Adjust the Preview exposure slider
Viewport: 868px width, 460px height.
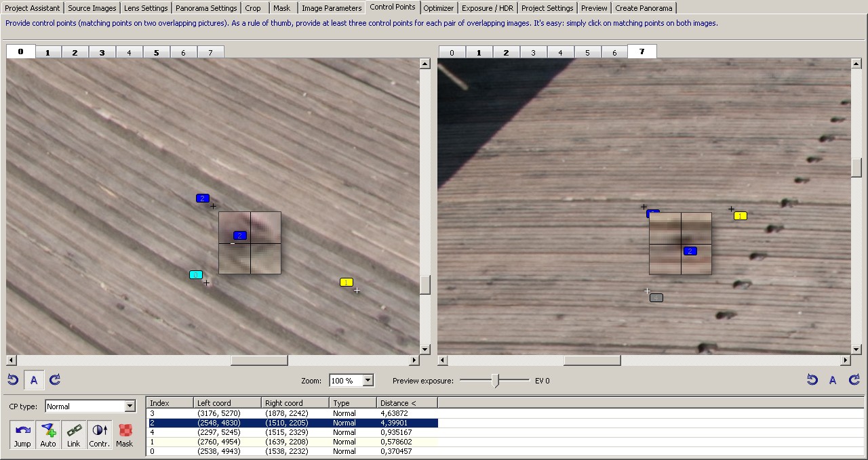496,381
